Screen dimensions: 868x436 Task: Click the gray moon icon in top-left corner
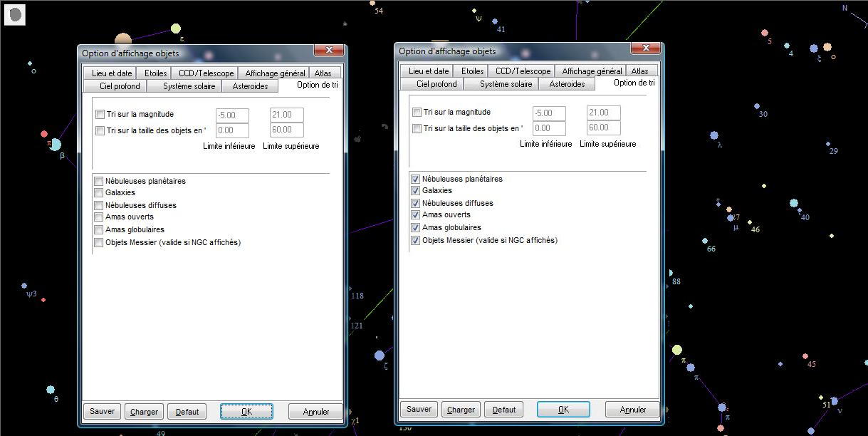[14, 14]
